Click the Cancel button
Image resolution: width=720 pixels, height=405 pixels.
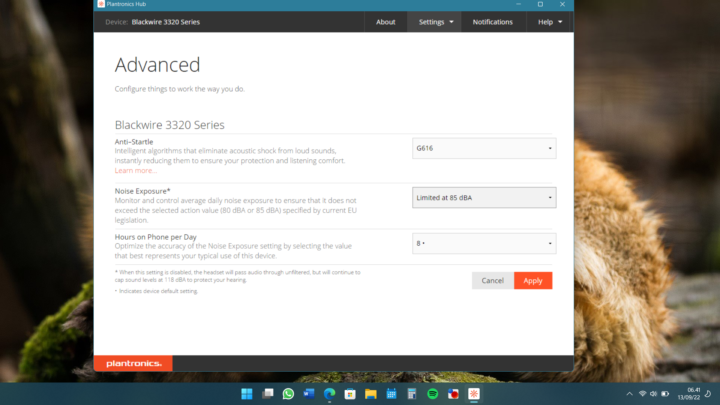pos(493,281)
